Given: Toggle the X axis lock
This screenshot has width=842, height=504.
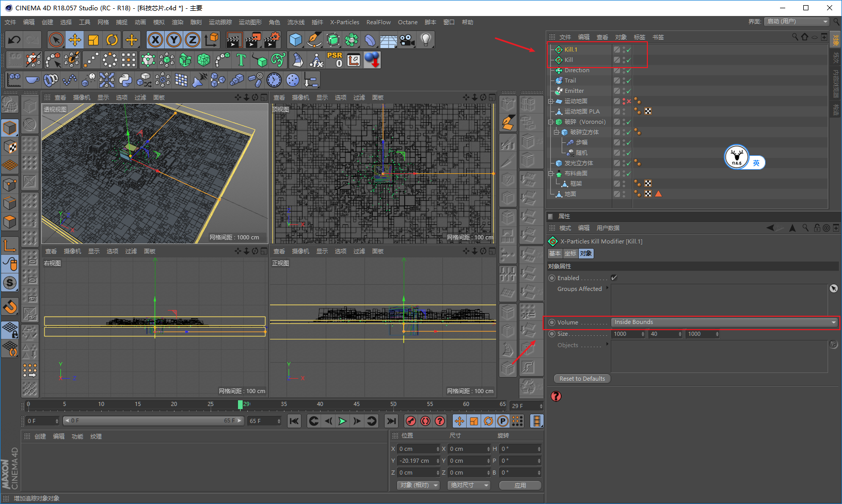Looking at the screenshot, I should pyautogui.click(x=155, y=40).
